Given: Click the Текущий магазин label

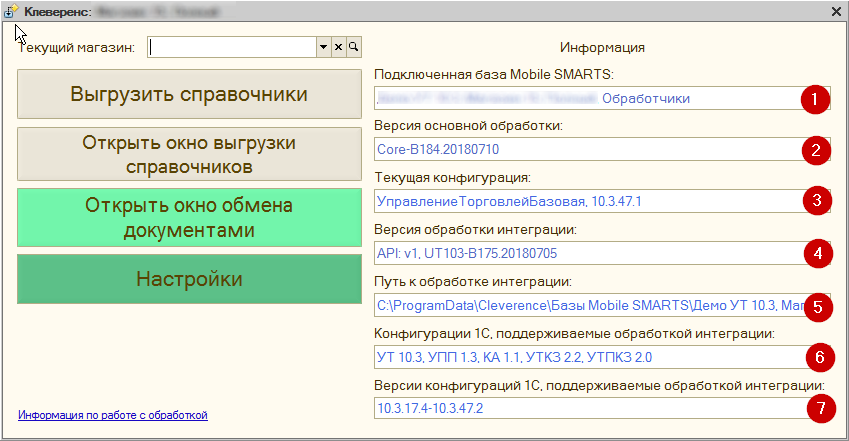Looking at the screenshot, I should (x=77, y=48).
